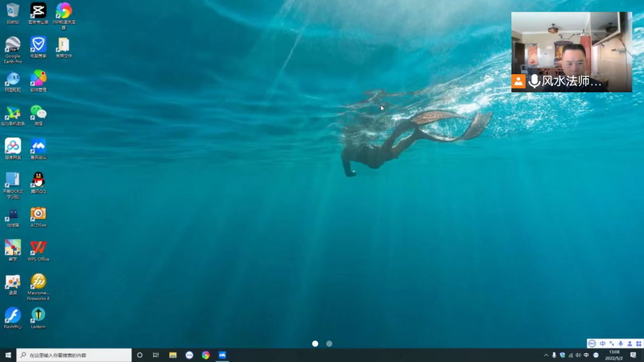
Task: Open the colorful four-petal software manager shortcut
Action: pyautogui.click(x=38, y=81)
